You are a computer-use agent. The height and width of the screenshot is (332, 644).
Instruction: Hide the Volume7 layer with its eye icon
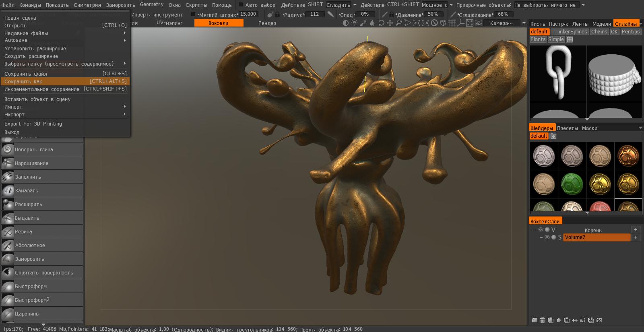coord(547,237)
